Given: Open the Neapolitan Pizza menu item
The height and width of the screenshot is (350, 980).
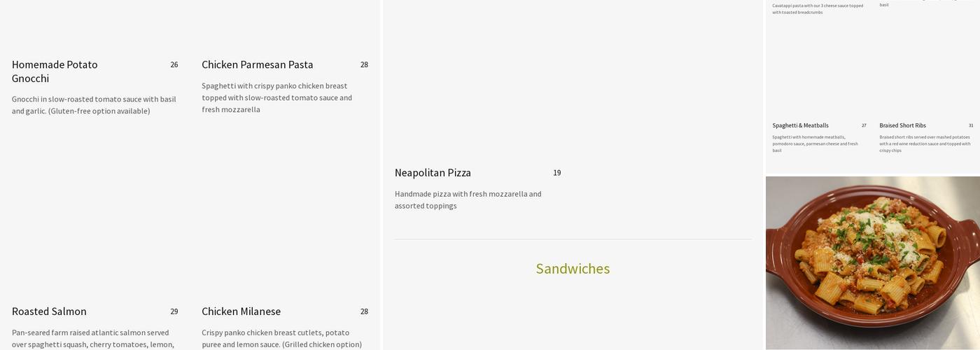Looking at the screenshot, I should tap(433, 172).
